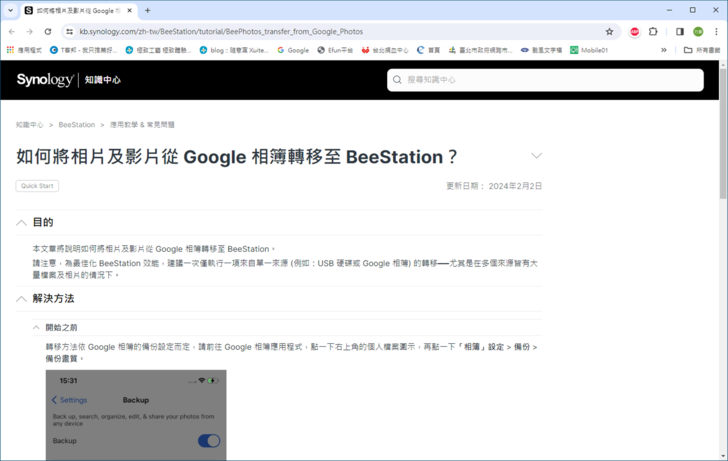Bookmark this page with the star icon
This screenshot has height=461, width=728.
(609, 32)
